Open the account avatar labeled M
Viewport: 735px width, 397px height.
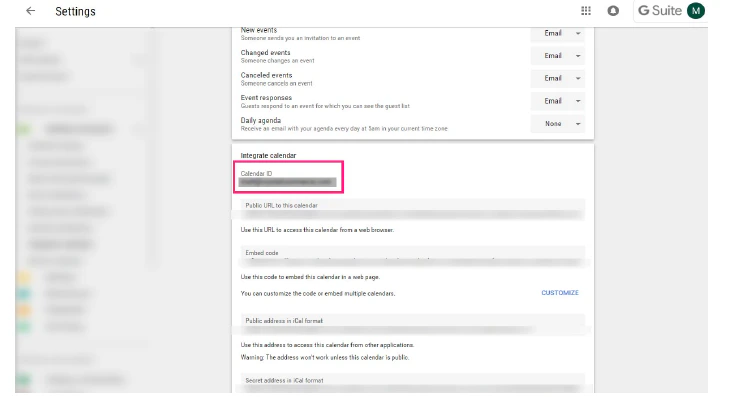pos(696,11)
